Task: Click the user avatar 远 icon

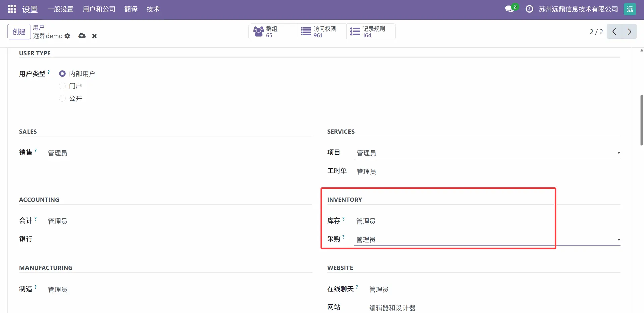Action: point(630,9)
